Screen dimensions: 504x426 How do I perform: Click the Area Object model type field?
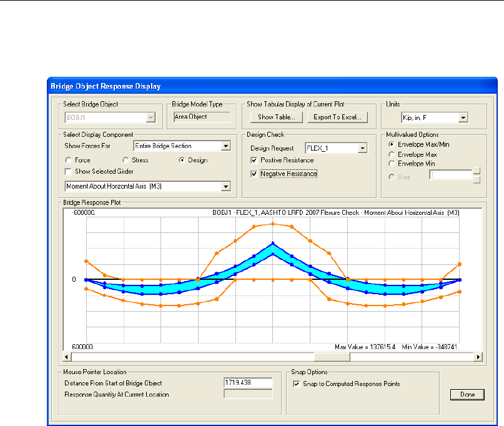click(x=202, y=117)
